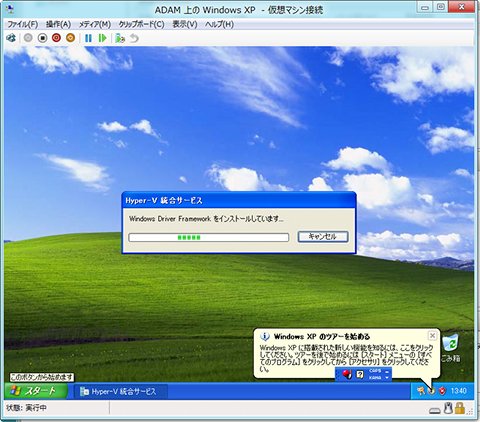This screenshot has width=480, height=422.
Task: Restore down the virtual machine connection window
Action: tap(441, 7)
